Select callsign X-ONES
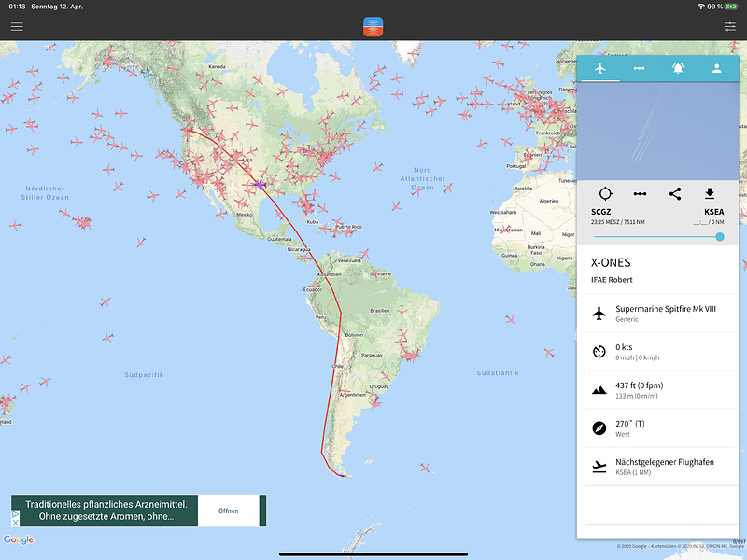This screenshot has height=560, width=747. coord(611,262)
